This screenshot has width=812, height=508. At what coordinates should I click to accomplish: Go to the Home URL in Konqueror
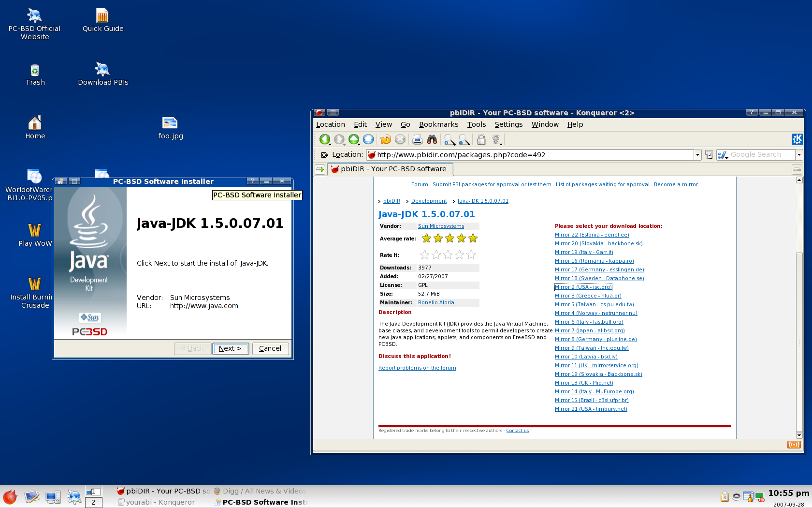tap(368, 139)
